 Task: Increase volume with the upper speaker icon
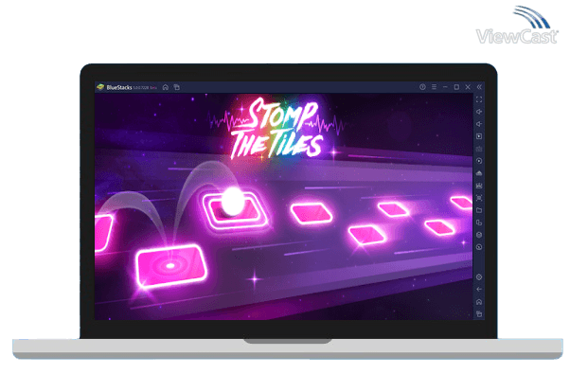479,112
